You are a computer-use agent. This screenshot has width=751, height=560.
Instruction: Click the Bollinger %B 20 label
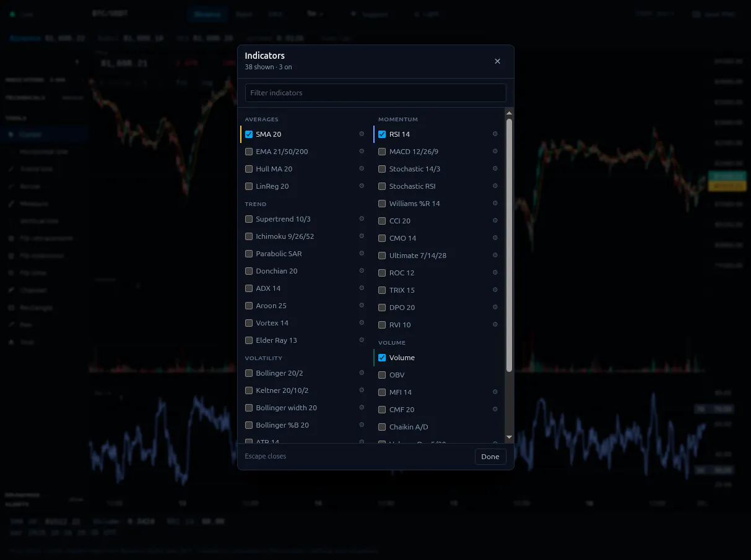(x=282, y=425)
